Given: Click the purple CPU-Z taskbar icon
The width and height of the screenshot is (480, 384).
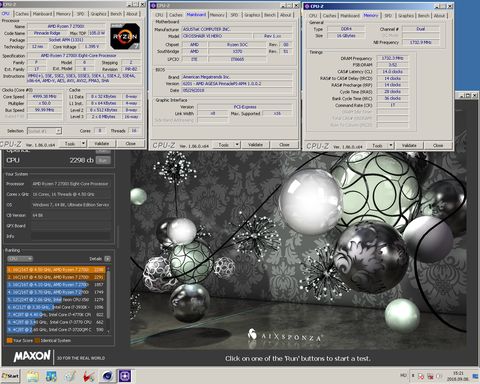Looking at the screenshot, I should pyautogui.click(x=125, y=376).
